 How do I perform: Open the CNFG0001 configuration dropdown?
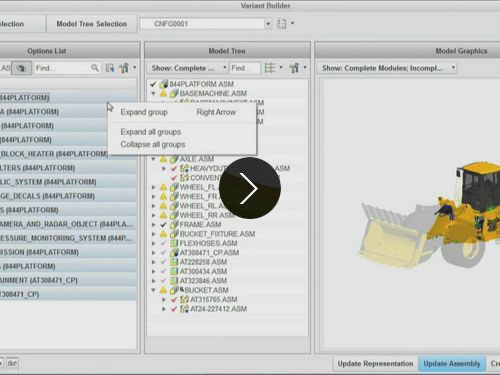[268, 24]
